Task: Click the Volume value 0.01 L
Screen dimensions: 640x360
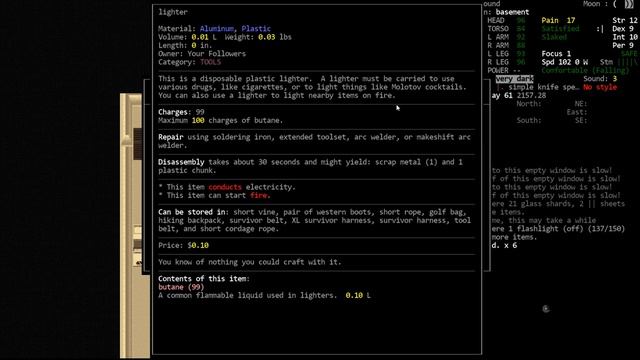Action: [x=204, y=37]
